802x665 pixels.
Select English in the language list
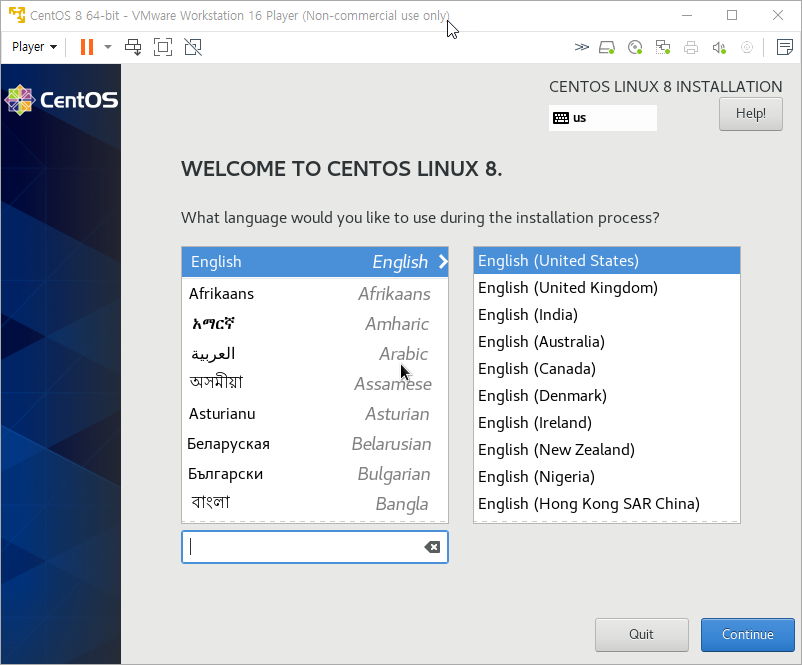[315, 262]
